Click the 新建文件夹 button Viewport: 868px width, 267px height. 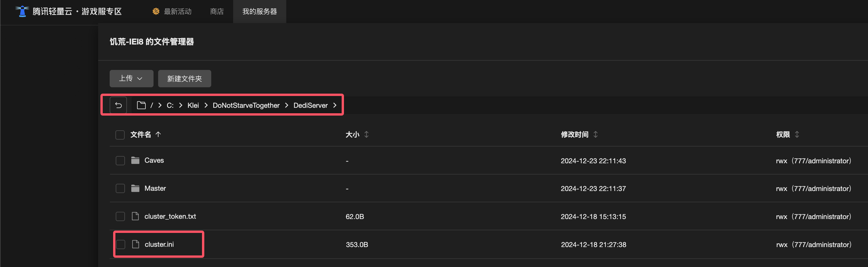click(x=185, y=79)
